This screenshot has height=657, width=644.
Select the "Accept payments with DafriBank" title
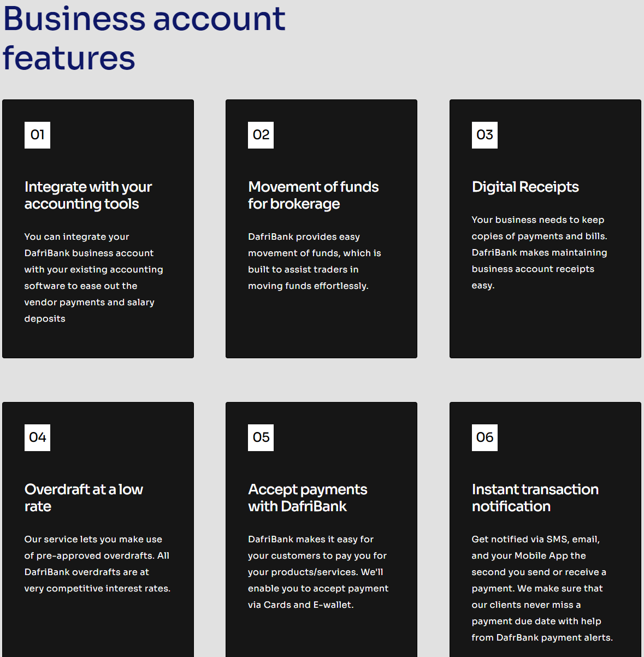(x=308, y=498)
